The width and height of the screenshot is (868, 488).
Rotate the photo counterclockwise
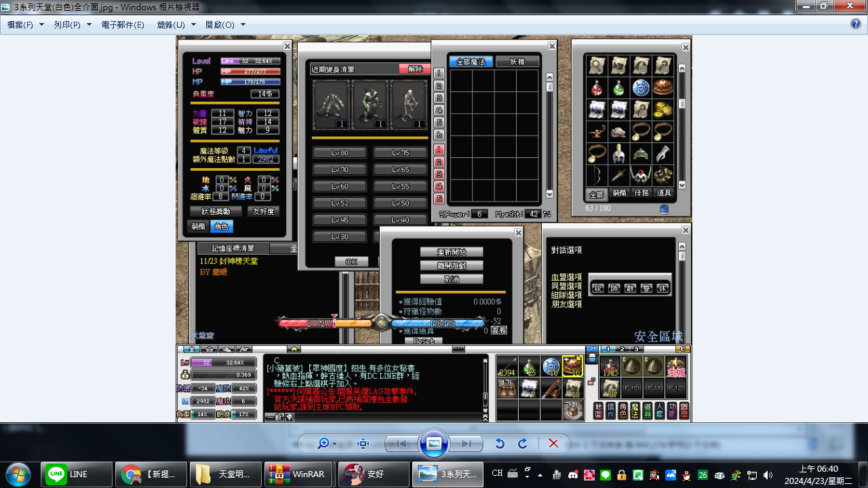(500, 443)
